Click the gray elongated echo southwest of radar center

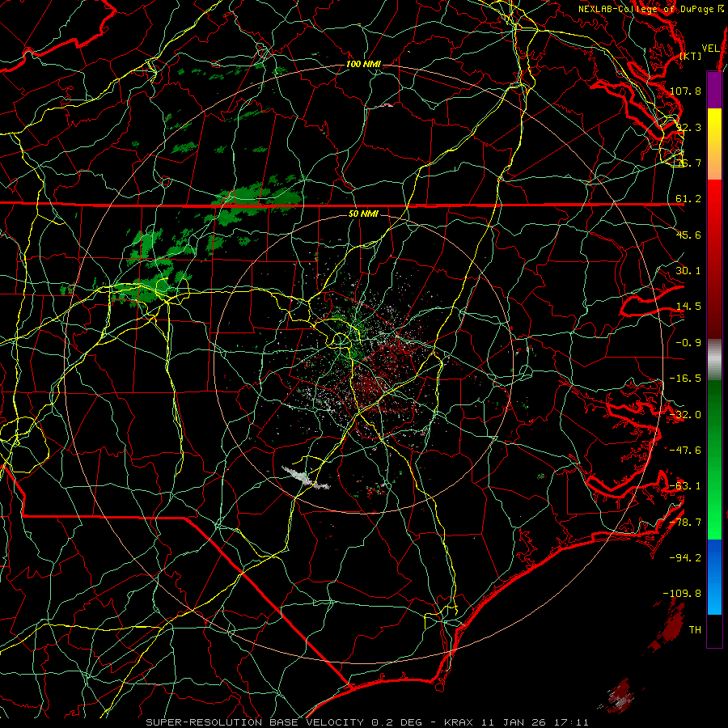pyautogui.click(x=306, y=478)
